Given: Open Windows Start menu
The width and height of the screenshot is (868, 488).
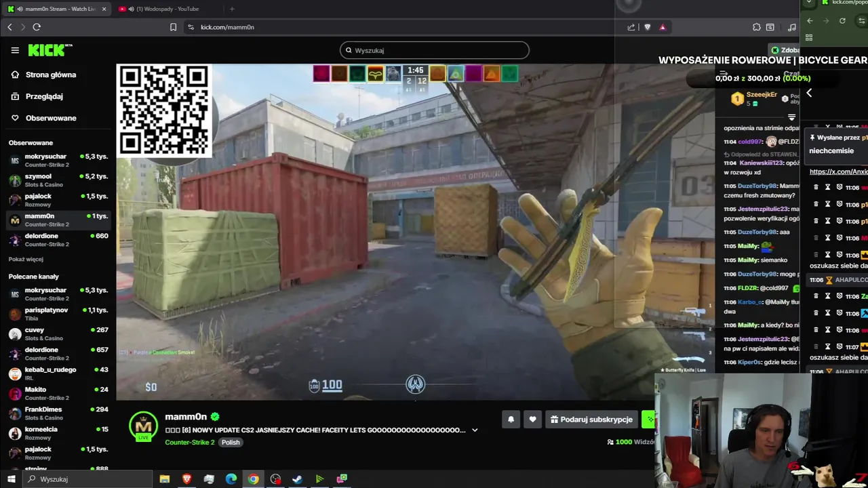Looking at the screenshot, I should [x=11, y=479].
